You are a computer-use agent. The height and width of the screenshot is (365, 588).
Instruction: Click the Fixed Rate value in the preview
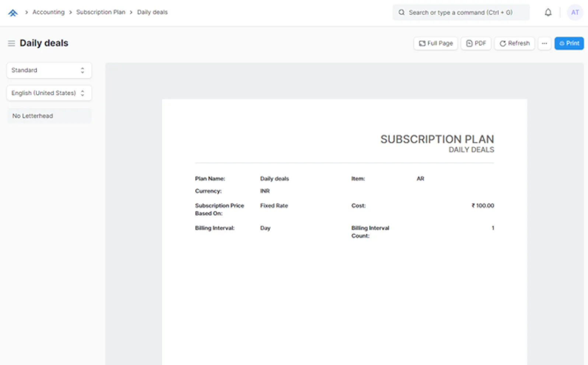[274, 206]
